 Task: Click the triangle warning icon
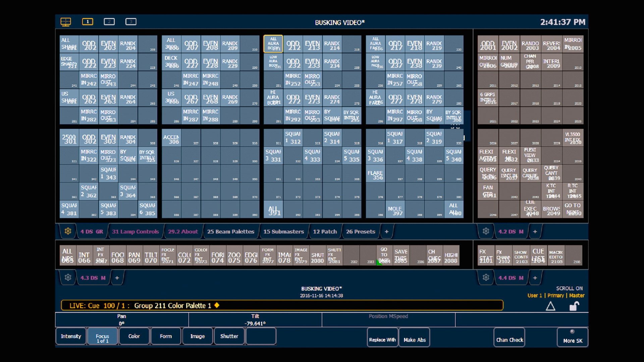pos(550,306)
